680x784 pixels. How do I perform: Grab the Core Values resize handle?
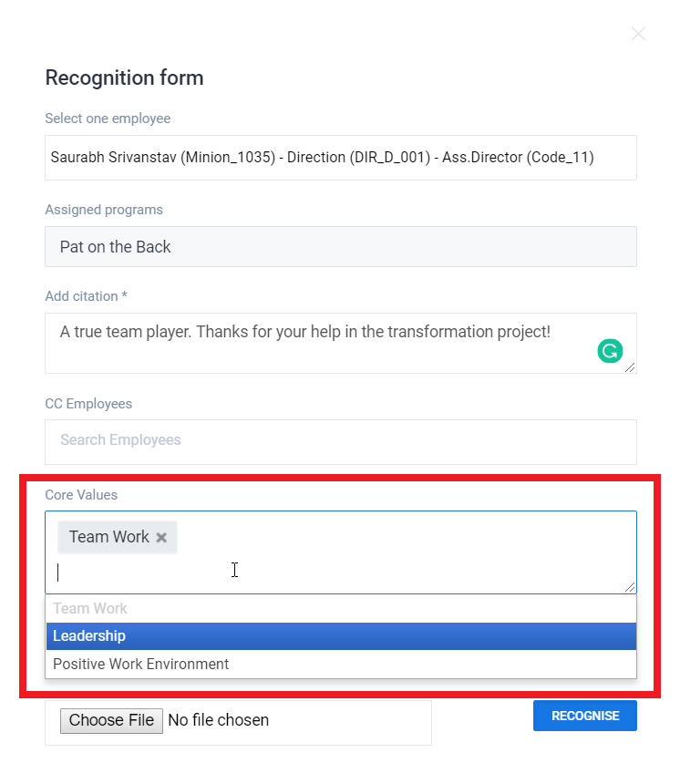[630, 587]
